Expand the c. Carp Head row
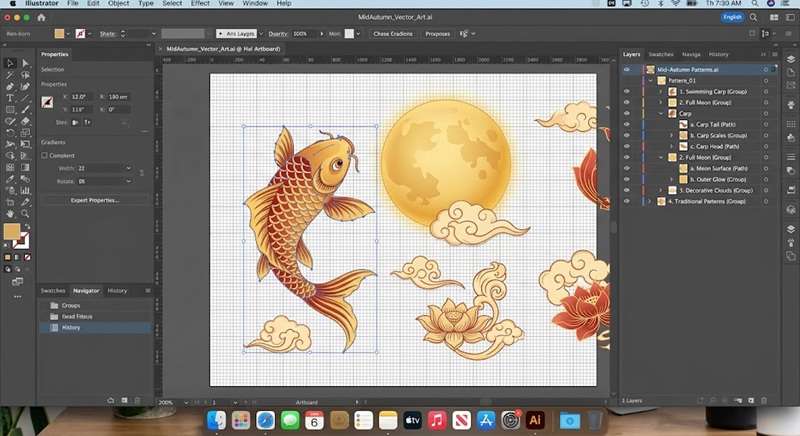800x436 pixels. click(x=672, y=146)
